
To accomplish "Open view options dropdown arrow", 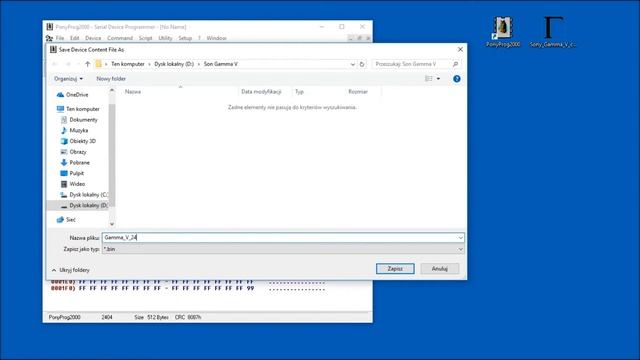I will tap(438, 79).
